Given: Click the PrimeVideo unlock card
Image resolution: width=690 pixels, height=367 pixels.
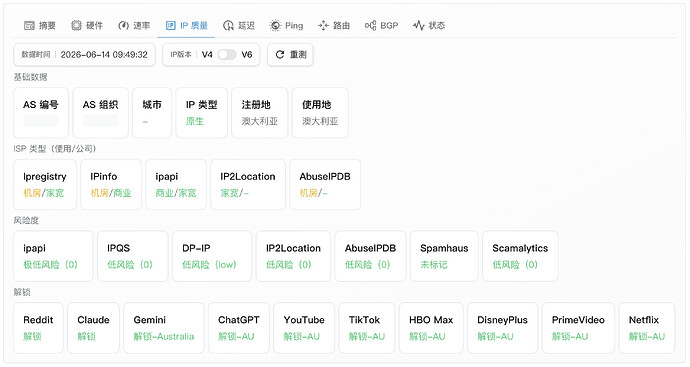Looking at the screenshot, I should [578, 328].
